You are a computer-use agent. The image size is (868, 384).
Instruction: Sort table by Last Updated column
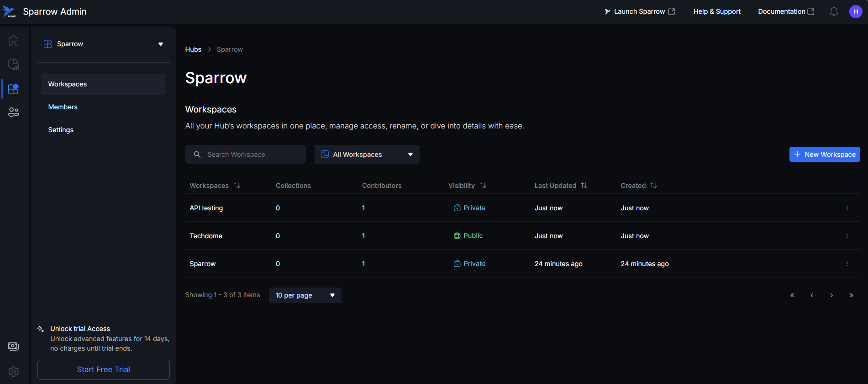pyautogui.click(x=584, y=186)
